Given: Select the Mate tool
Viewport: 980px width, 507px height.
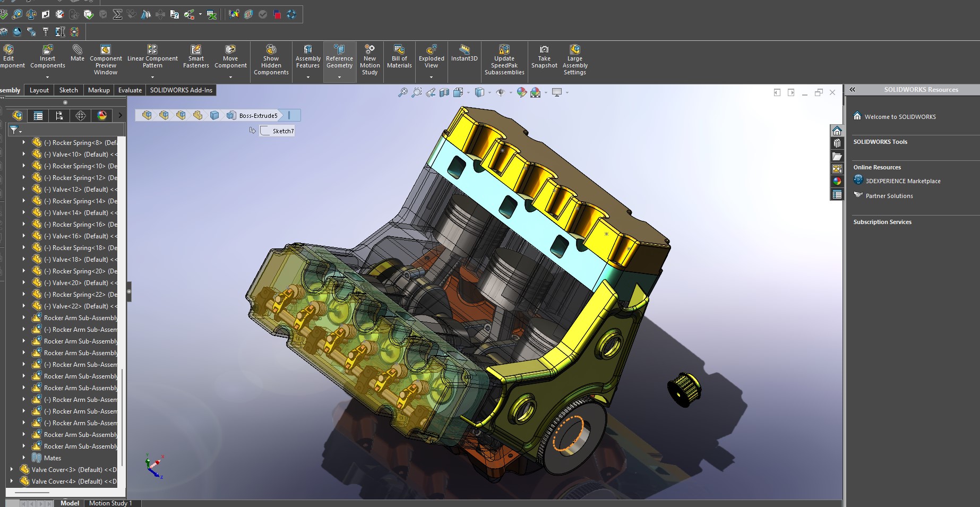Looking at the screenshot, I should click(x=78, y=56).
